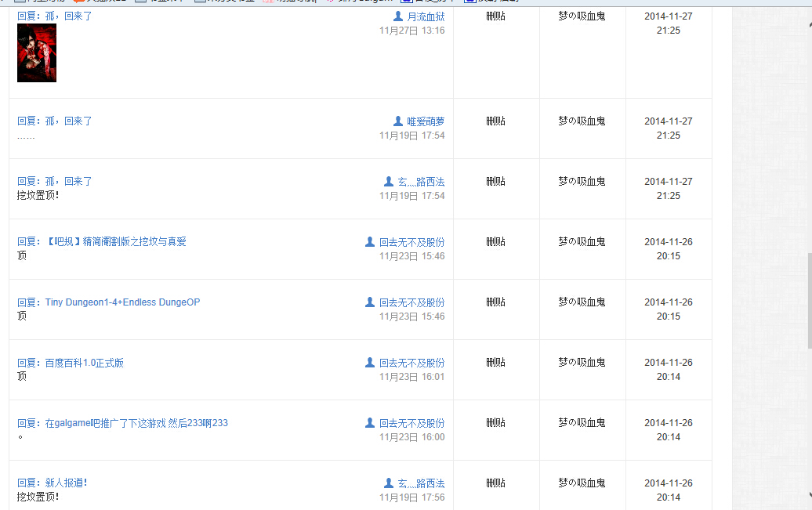Open 回复:孤,回来了 post by 玄灬路西法
This screenshot has height=510, width=812.
54,181
